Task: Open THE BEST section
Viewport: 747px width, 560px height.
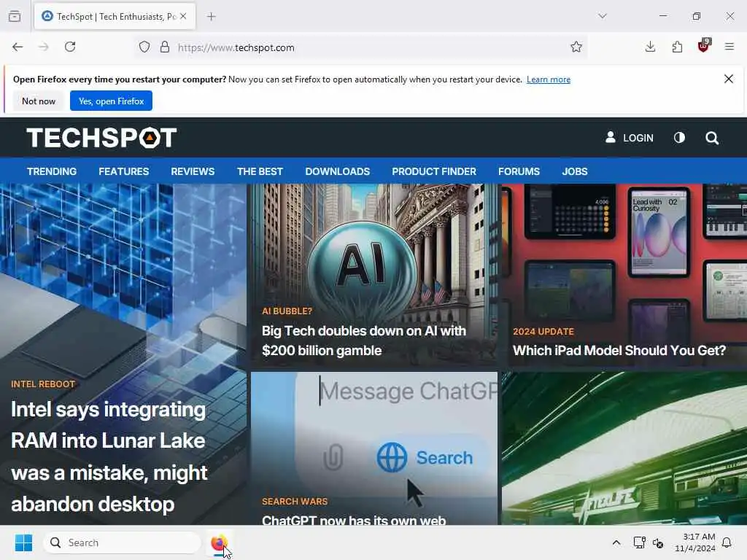Action: (260, 171)
